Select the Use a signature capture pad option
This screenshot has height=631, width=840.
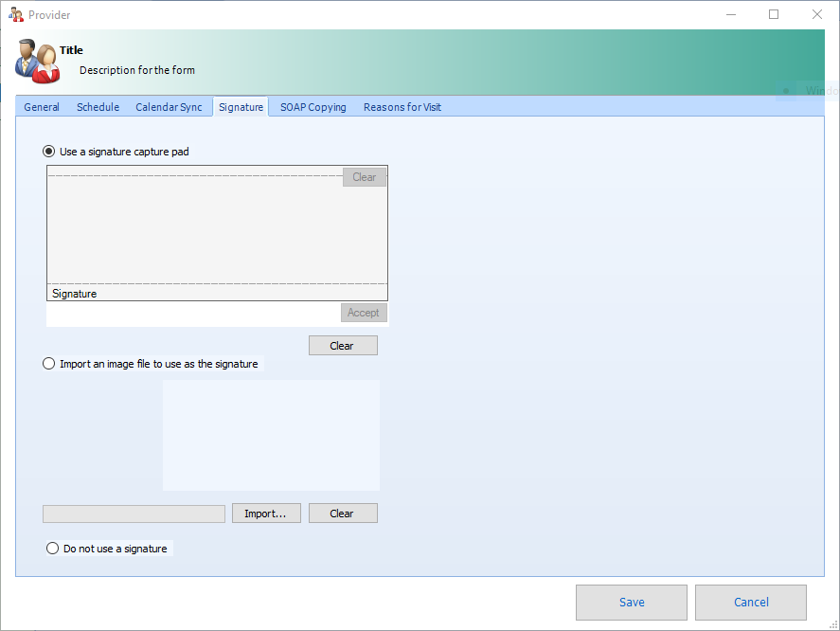tap(47, 151)
